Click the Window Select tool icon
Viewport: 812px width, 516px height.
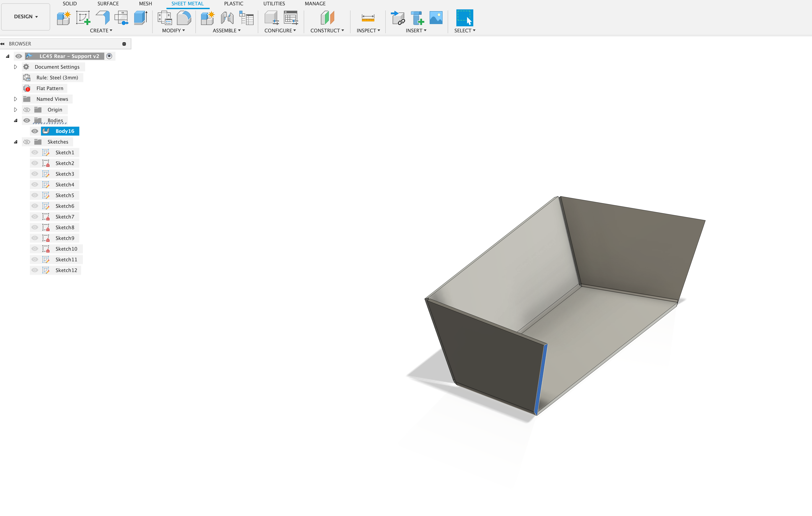[x=464, y=18]
